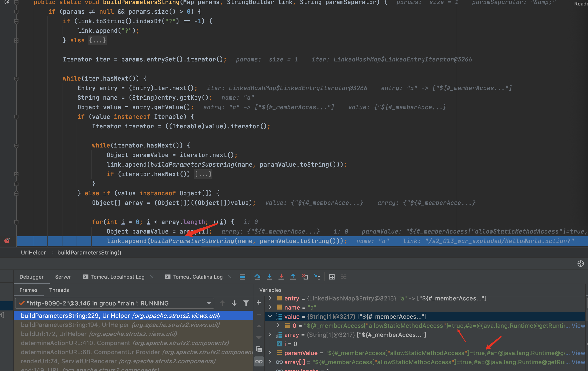Switch to the Debugger tab
The image size is (588, 371).
[31, 277]
